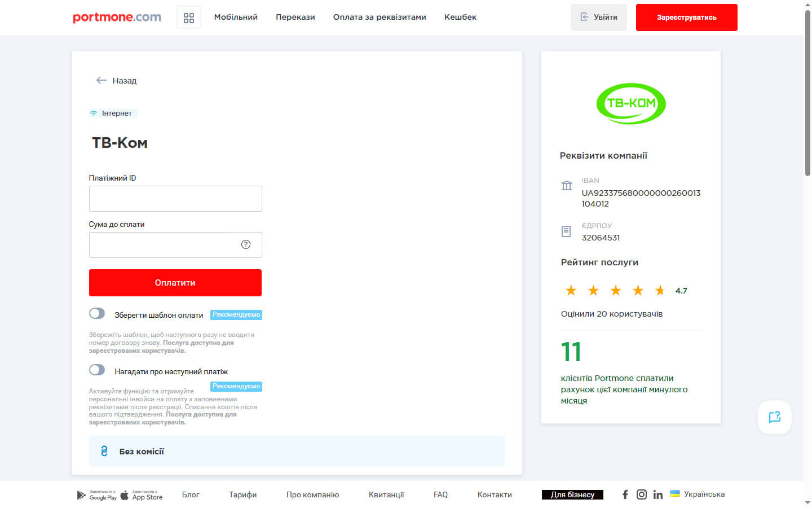Focus the Сума до сплати input field
The height and width of the screenshot is (508, 812).
click(x=175, y=245)
